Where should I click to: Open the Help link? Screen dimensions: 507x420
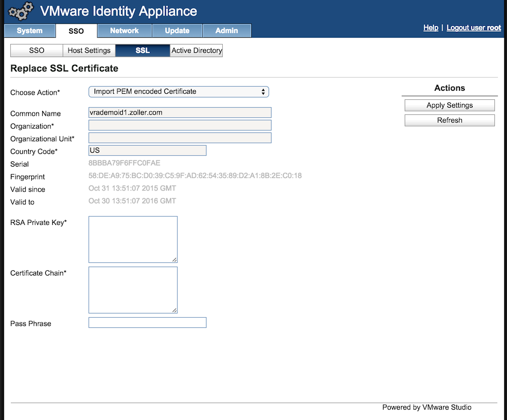[x=431, y=28]
